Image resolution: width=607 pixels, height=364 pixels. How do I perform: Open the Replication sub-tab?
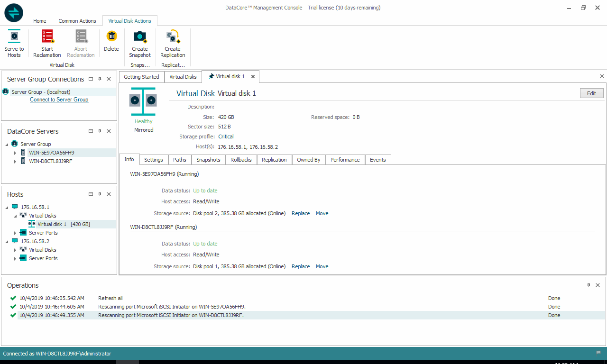tap(274, 160)
